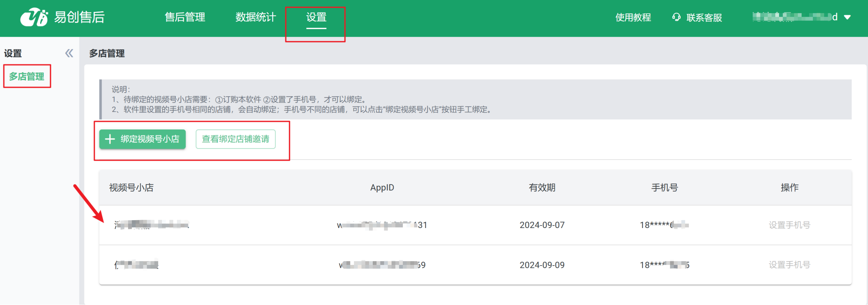Select the 设置 tab in top navigation

(316, 17)
